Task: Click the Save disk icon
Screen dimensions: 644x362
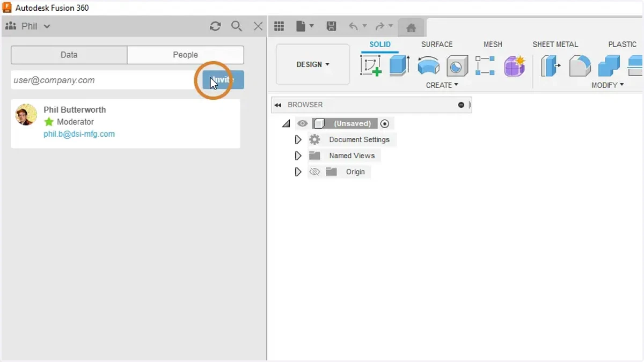Action: coord(332,26)
